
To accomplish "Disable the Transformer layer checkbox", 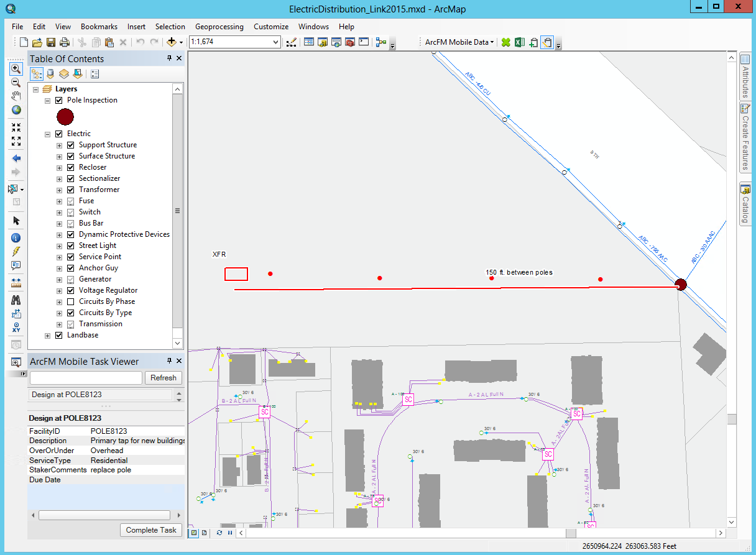I will click(x=70, y=189).
